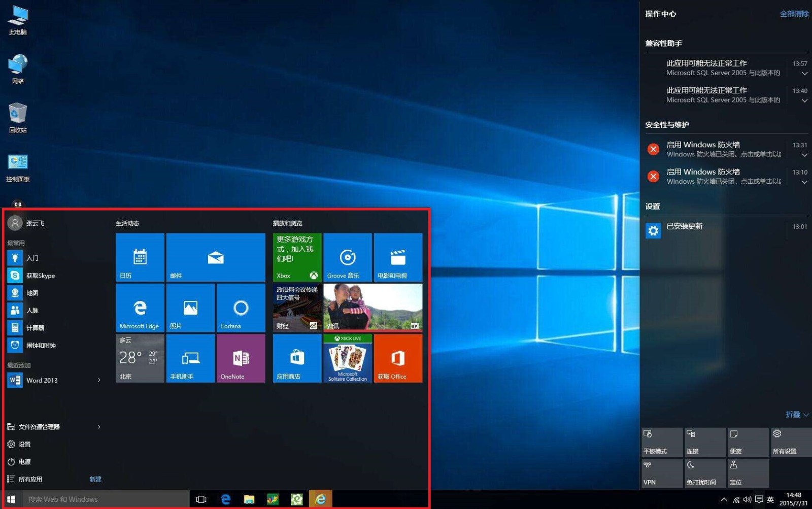Collapse quick actions with 折叠
This screenshot has width=812, height=509.
pyautogui.click(x=797, y=415)
